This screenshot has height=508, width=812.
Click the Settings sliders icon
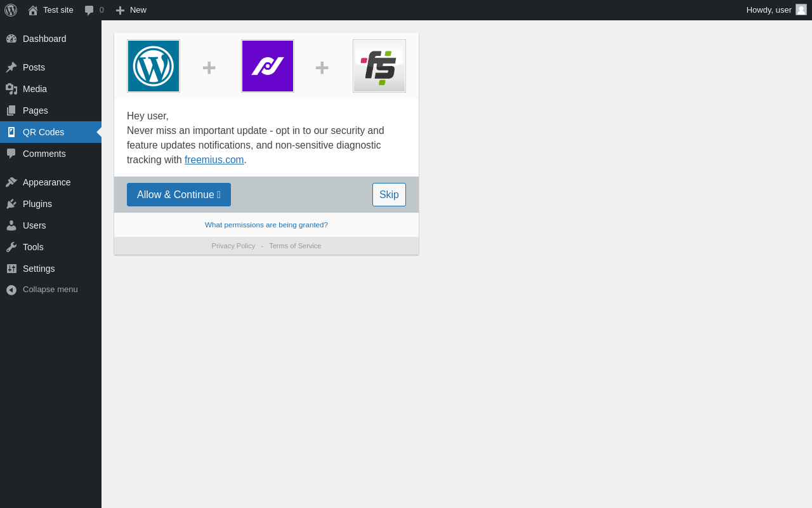[x=11, y=269]
